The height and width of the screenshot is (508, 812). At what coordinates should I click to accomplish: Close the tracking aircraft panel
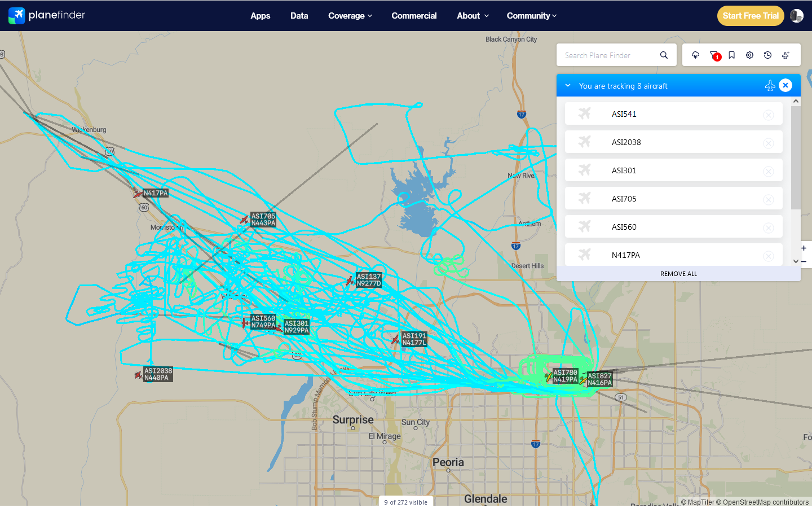785,85
